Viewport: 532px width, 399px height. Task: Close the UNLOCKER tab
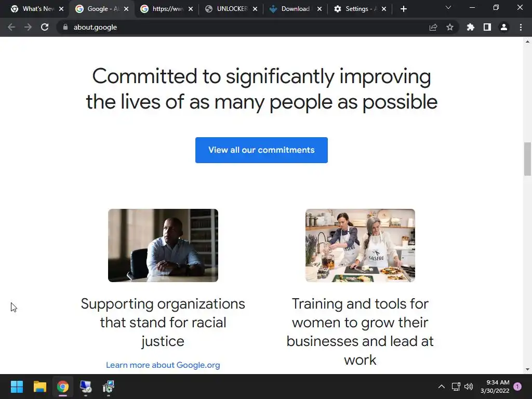[x=255, y=9]
